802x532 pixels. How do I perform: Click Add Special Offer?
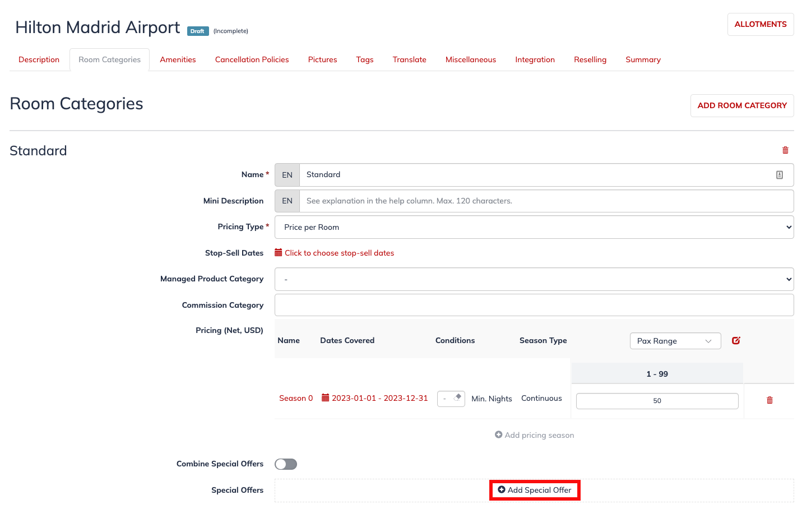click(535, 490)
